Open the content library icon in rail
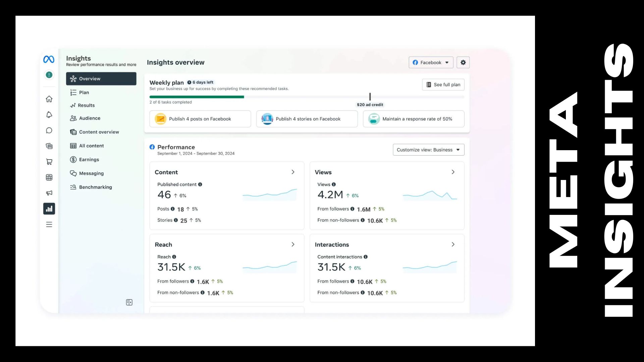Image resolution: width=644 pixels, height=362 pixels. [49, 146]
